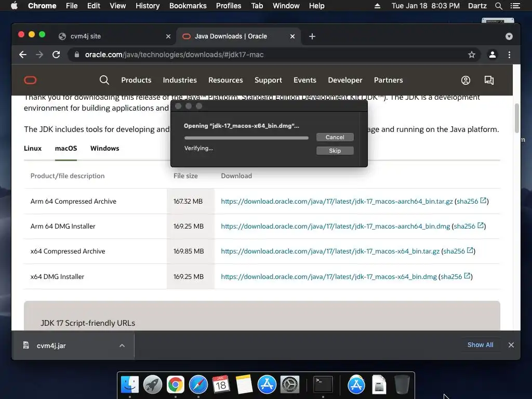The width and height of the screenshot is (532, 399).
Task: Switch to the Windows tab
Action: click(x=104, y=148)
